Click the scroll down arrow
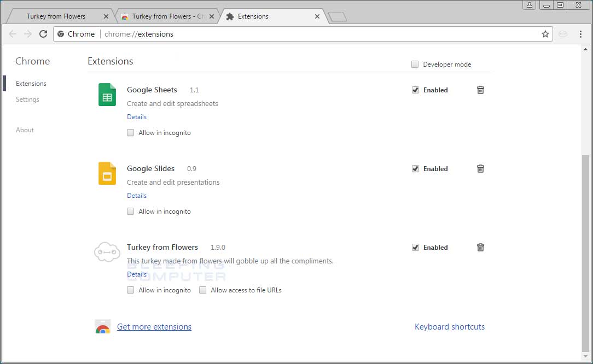This screenshot has width=593, height=364. [585, 356]
